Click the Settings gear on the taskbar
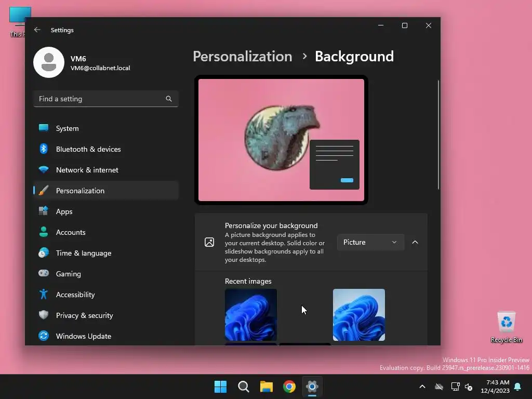532x399 pixels. [x=312, y=387]
